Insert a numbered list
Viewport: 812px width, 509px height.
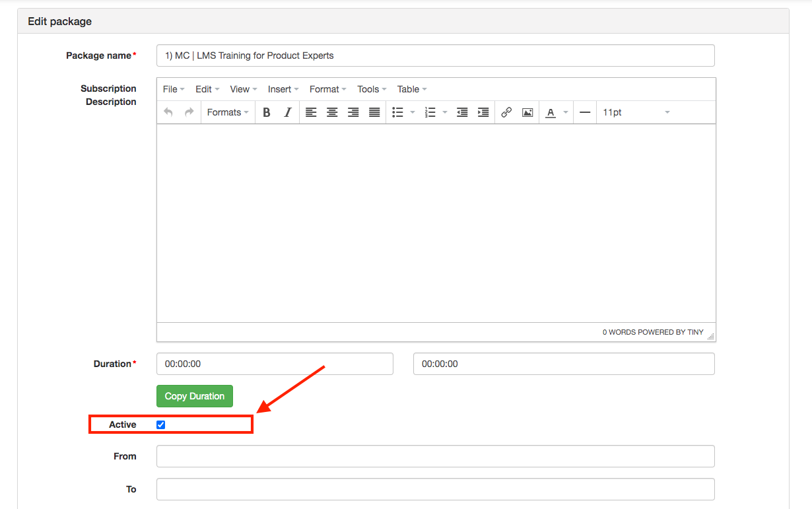[430, 112]
